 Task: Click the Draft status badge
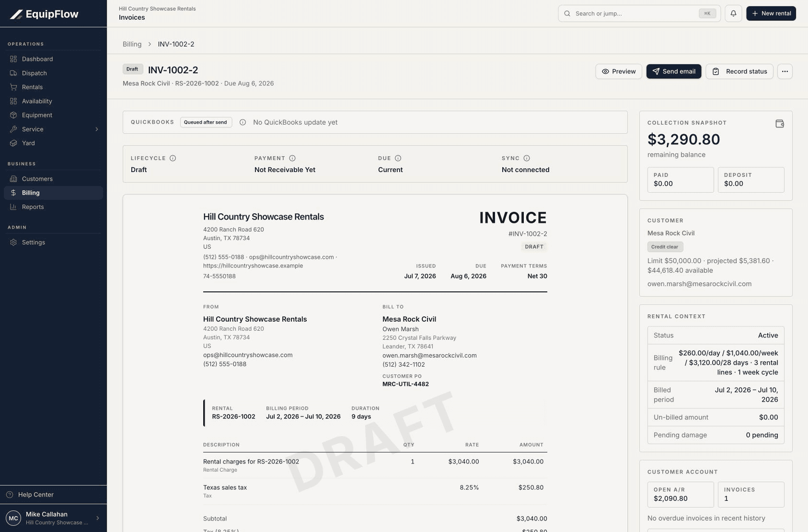pyautogui.click(x=132, y=69)
